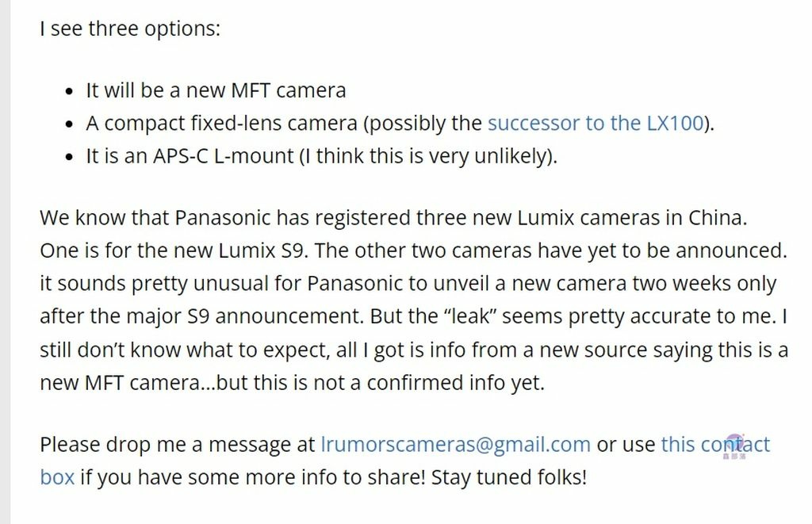Screen dimensions: 812x524
Task: Click the bullet dot before 'A compact fixed-lens camera'
Action: (x=70, y=125)
